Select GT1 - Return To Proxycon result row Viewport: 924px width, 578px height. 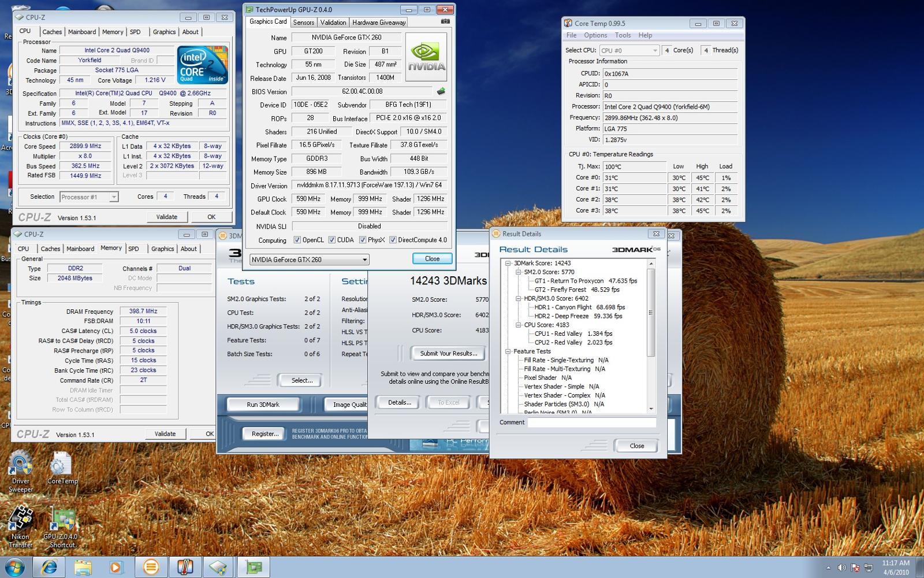click(x=586, y=281)
